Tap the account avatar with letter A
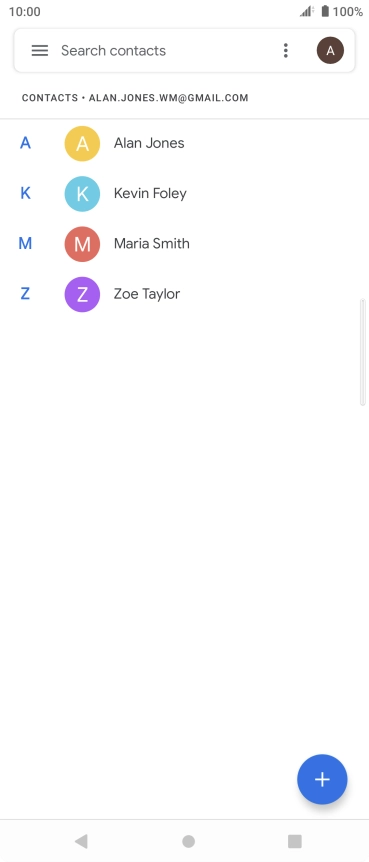 [331, 51]
